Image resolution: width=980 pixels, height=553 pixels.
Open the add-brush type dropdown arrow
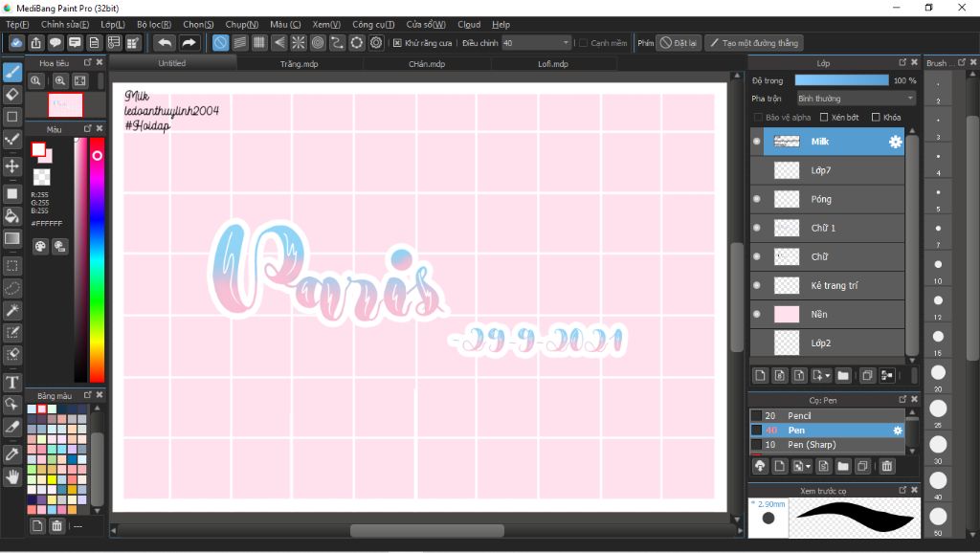tap(808, 466)
